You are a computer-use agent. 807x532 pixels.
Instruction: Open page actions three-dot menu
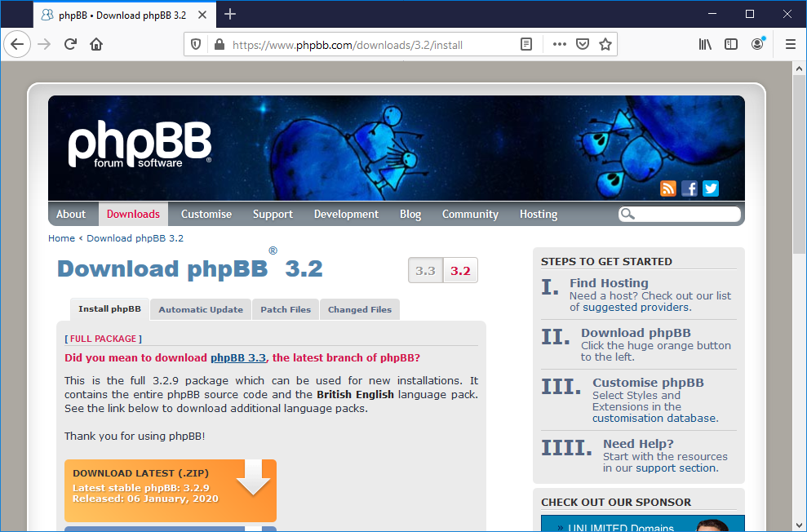tap(560, 45)
